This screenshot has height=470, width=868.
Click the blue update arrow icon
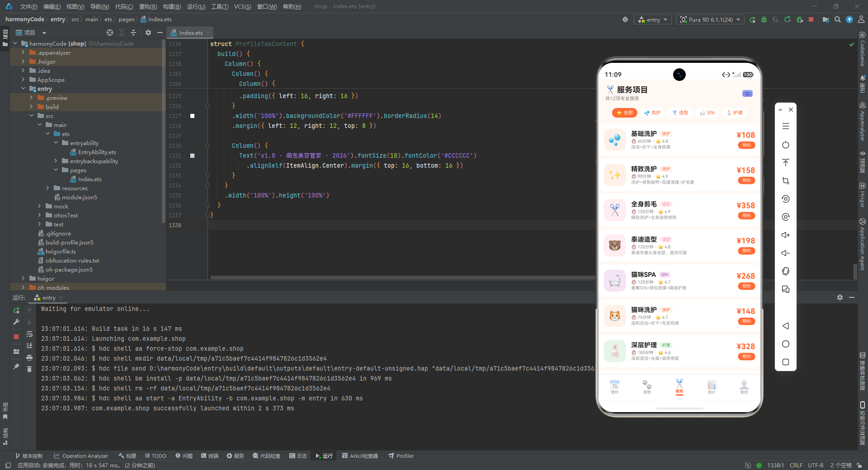(x=849, y=19)
